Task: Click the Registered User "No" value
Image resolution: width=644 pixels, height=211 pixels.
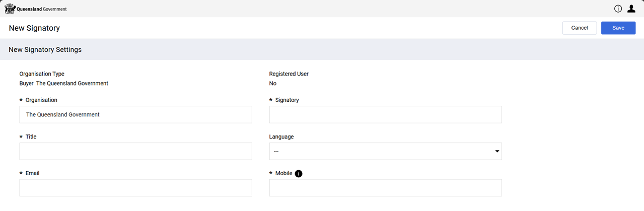Action: point(273,84)
